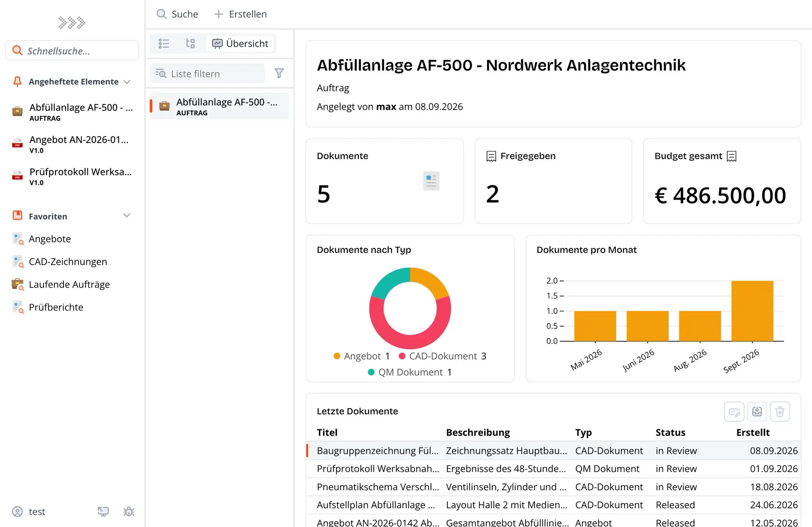812x527 pixels.
Task: Collapse the Favoriten section chevron
Action: [x=127, y=216]
